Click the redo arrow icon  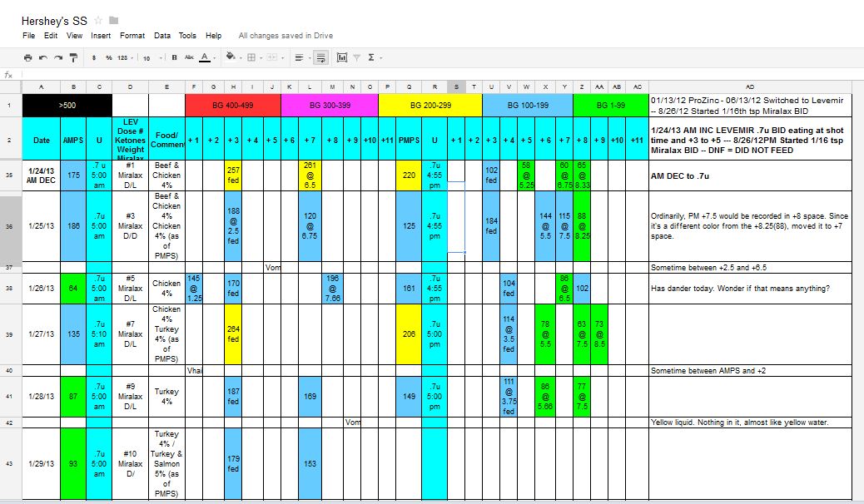point(58,57)
